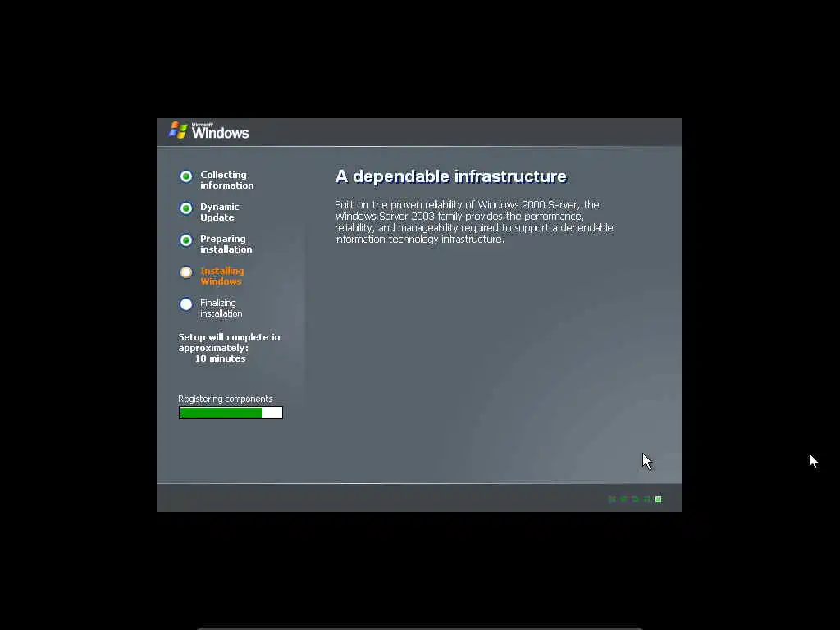The width and height of the screenshot is (840, 630).
Task: Click the Microsoft Windows flag logo
Action: (x=178, y=130)
